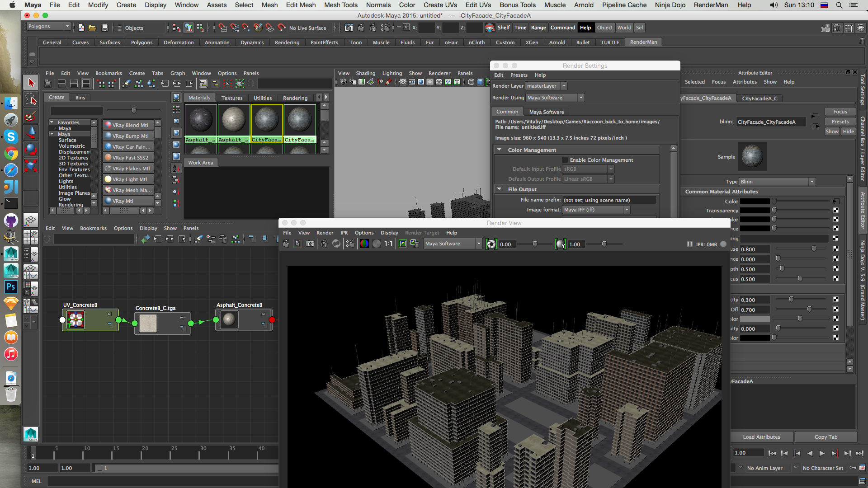
Task: Click the Transparency checker map button
Action: point(836,211)
